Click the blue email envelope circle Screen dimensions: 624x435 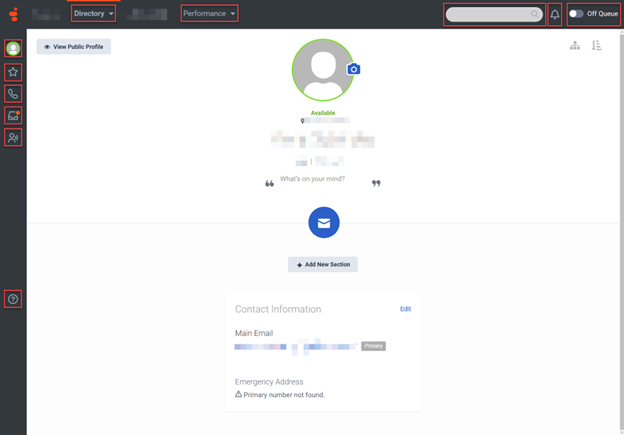click(323, 223)
